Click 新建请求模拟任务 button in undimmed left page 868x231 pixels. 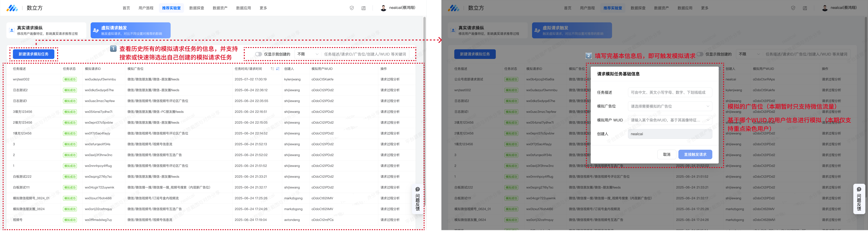coord(33,54)
